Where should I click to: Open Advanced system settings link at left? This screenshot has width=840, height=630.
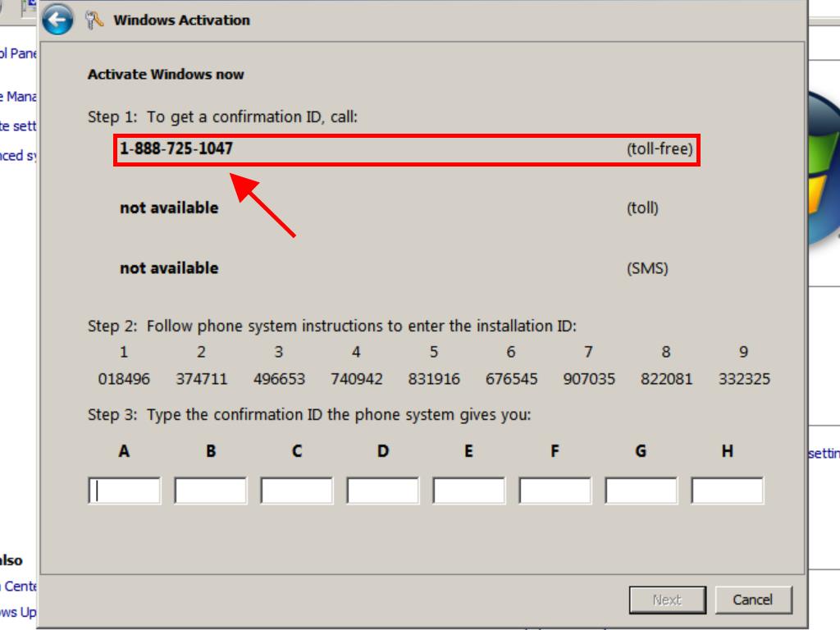(19, 156)
